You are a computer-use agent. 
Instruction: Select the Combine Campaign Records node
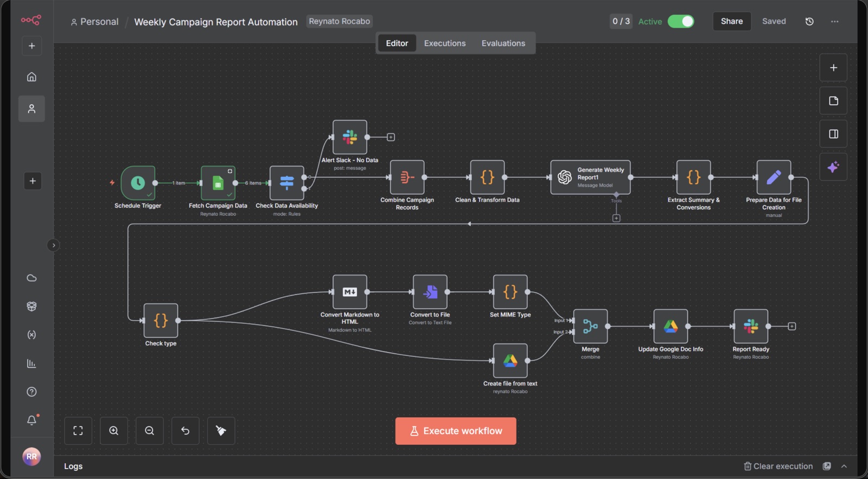pos(407,177)
